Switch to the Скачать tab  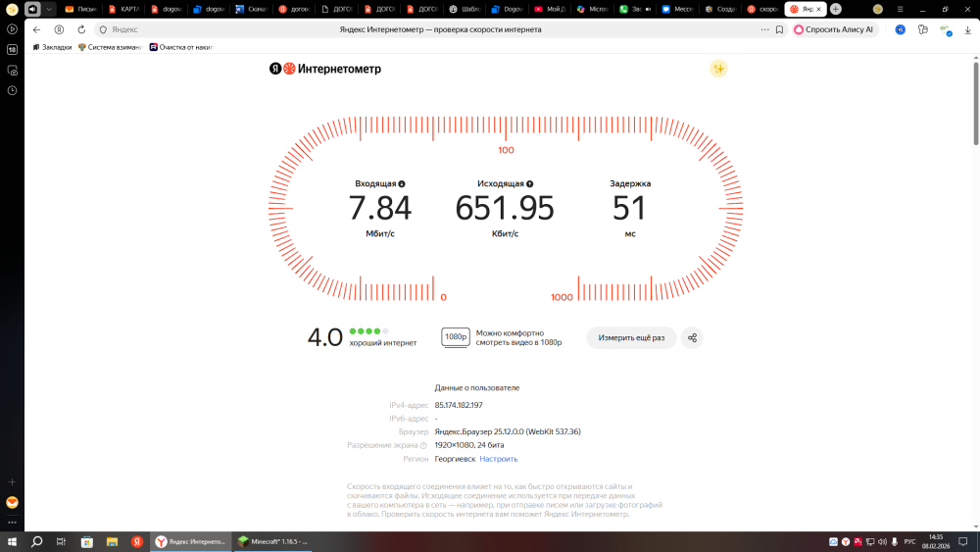click(x=251, y=9)
